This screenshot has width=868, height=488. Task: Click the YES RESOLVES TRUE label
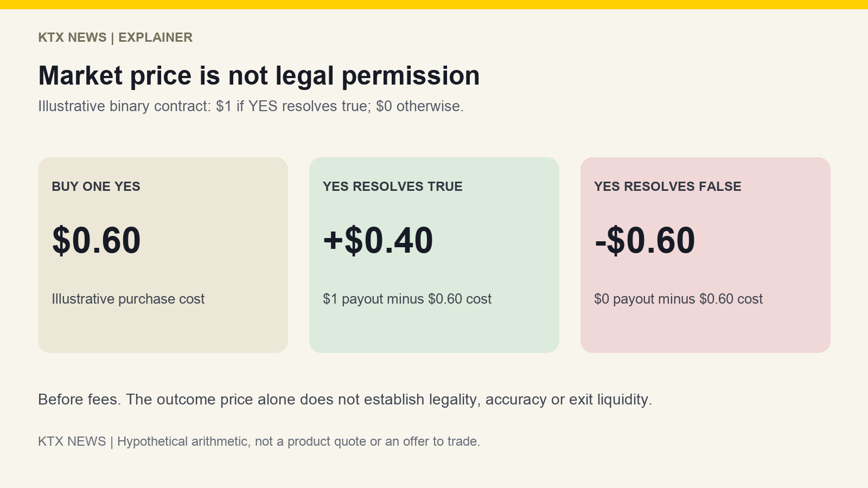(393, 187)
